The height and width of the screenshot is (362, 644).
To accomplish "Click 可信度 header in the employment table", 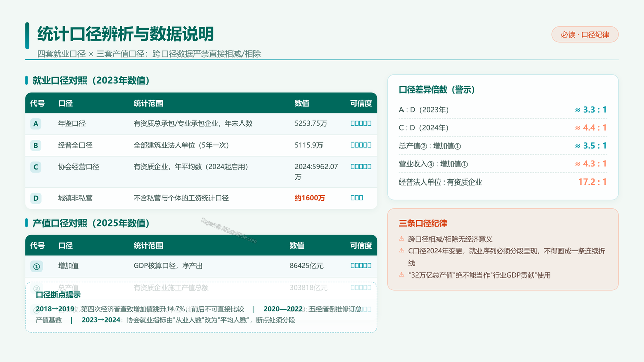I will pos(361,103).
